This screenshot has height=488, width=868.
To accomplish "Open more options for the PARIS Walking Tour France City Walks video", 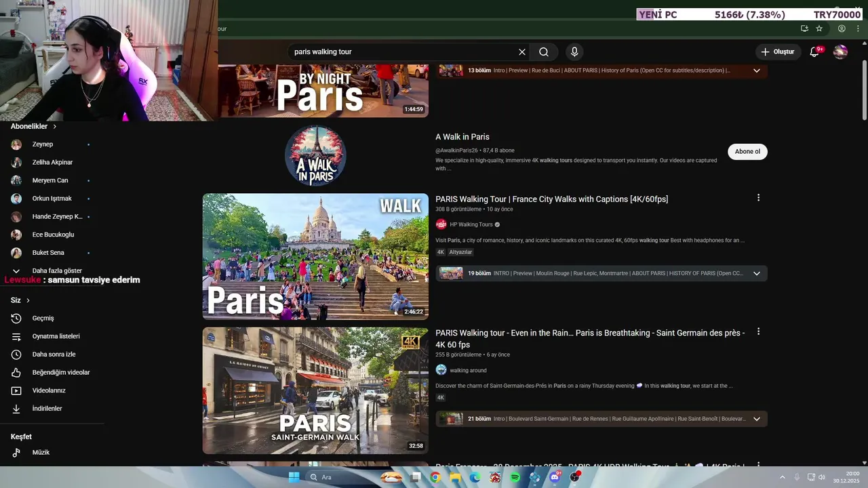I will click(758, 198).
